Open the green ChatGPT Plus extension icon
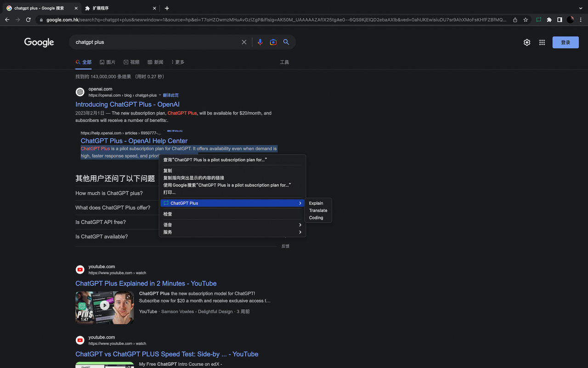The image size is (588, 368). point(538,20)
